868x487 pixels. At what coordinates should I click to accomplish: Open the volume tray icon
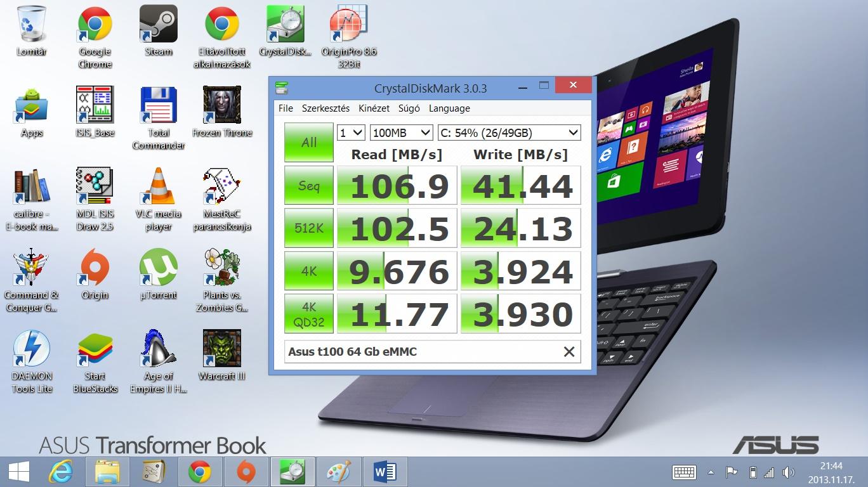[x=788, y=472]
